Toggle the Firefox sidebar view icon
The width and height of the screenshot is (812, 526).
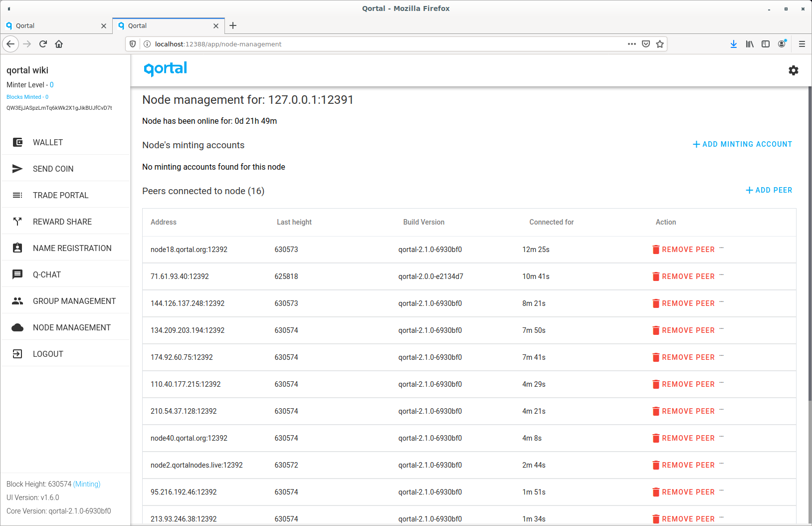[766, 44]
